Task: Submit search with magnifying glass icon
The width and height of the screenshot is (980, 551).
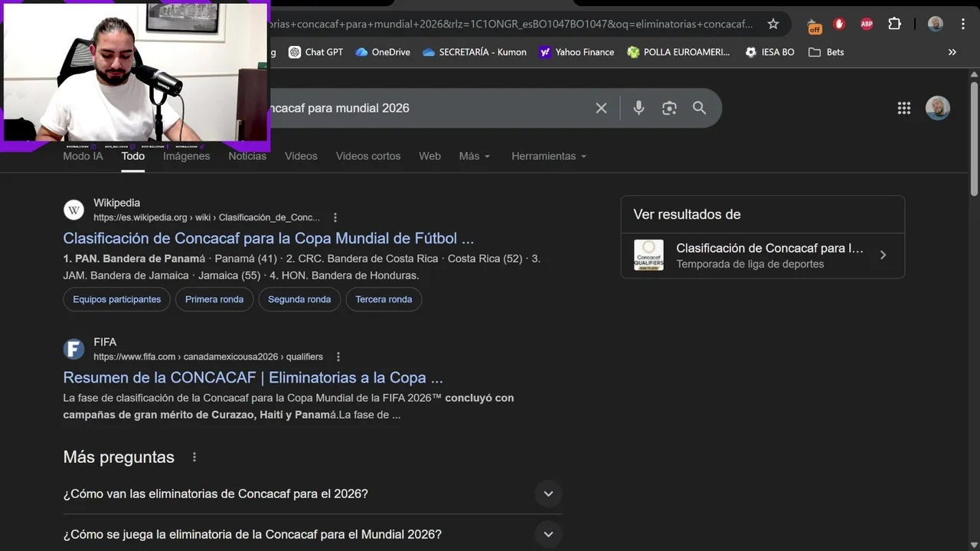Action: coord(699,108)
